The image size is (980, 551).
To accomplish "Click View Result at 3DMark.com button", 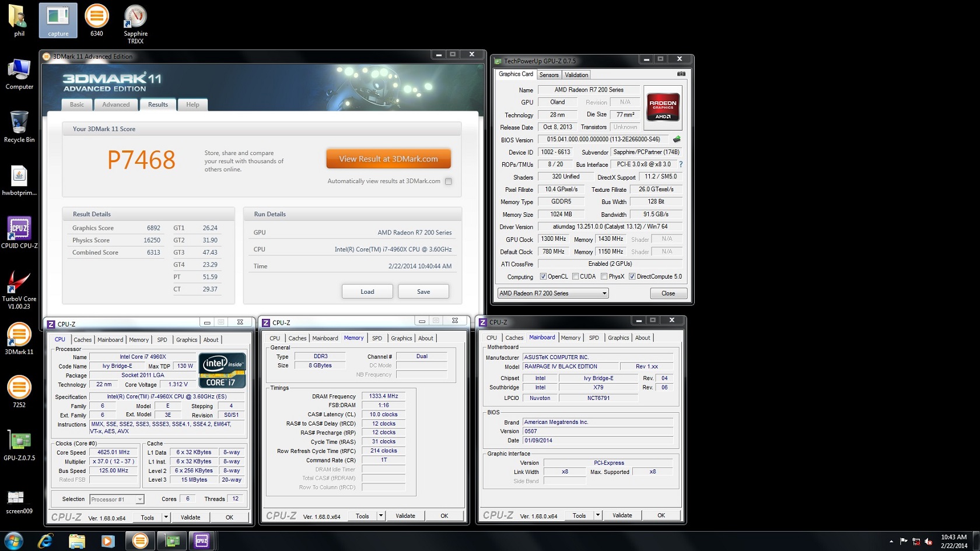I will pyautogui.click(x=388, y=159).
